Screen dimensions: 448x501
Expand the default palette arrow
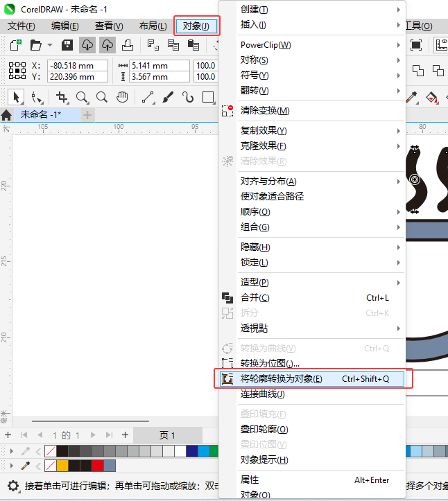pyautogui.click(x=12, y=451)
